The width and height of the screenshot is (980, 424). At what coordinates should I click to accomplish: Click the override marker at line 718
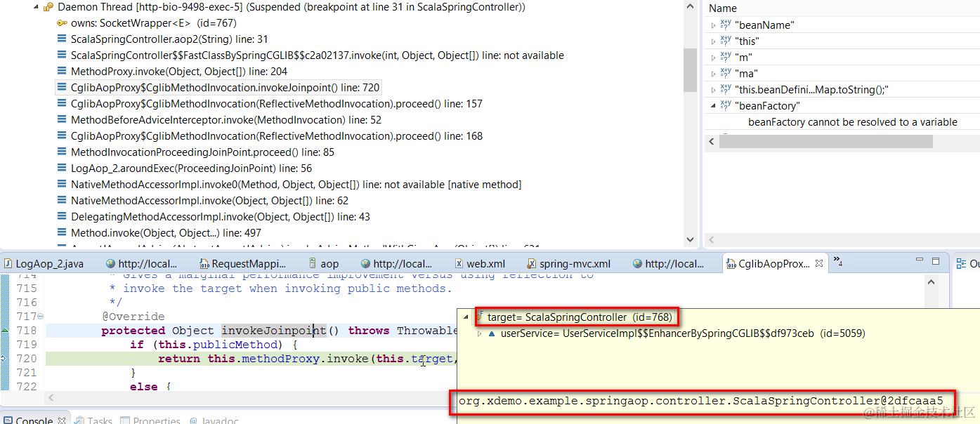click(5, 330)
